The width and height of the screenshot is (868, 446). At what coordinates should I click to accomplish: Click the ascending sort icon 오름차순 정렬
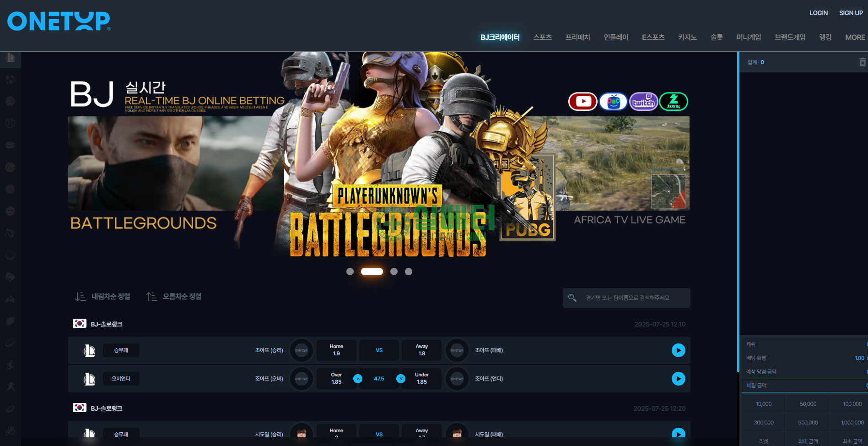pyautogui.click(x=151, y=297)
